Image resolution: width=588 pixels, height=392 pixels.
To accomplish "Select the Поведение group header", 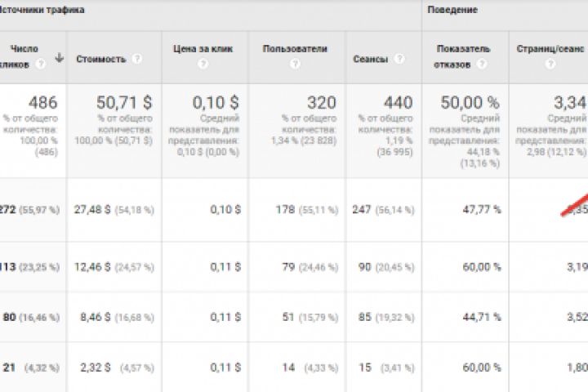I will tap(451, 10).
